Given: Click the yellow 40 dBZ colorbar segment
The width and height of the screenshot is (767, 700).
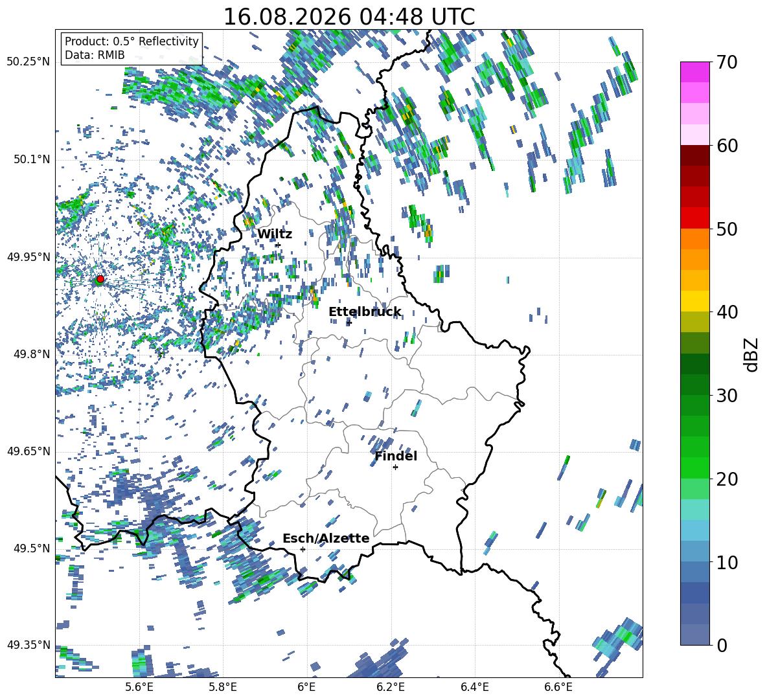Looking at the screenshot, I should [694, 301].
